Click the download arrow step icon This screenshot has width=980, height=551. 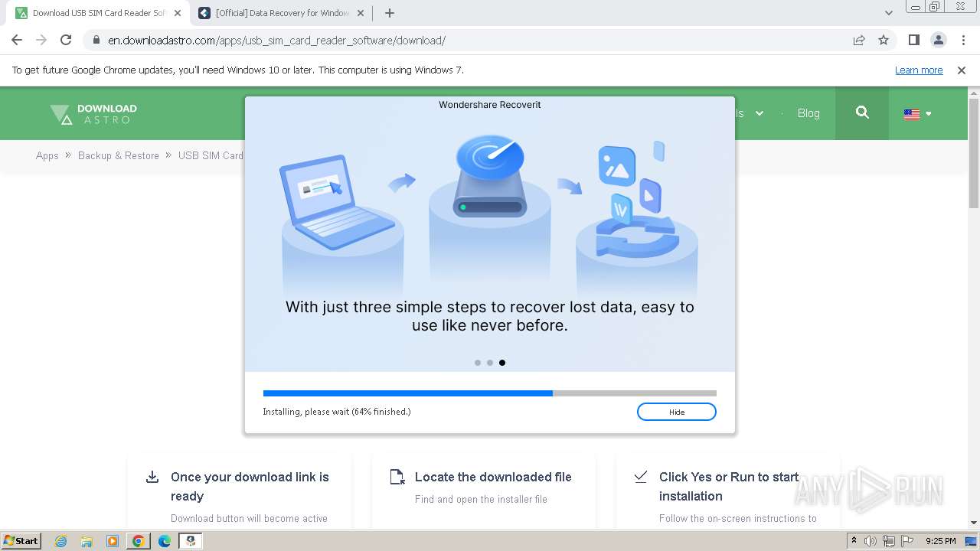click(152, 477)
